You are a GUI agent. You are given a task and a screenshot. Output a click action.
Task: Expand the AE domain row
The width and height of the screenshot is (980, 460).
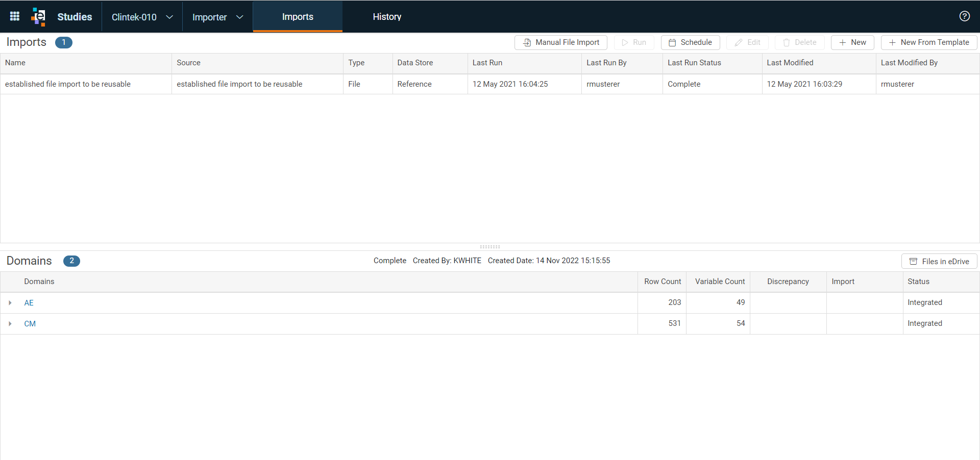[10, 303]
